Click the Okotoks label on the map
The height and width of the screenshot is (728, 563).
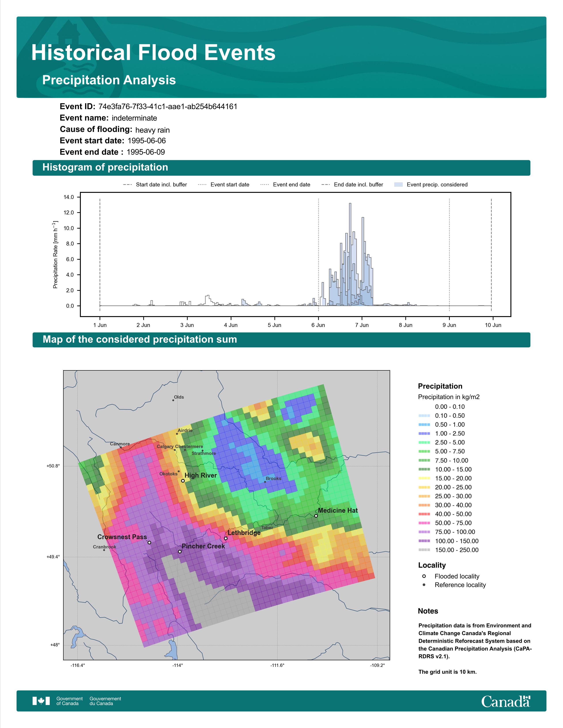[168, 474]
